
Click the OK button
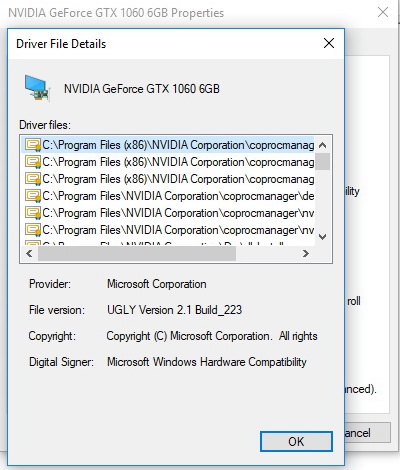click(x=296, y=442)
